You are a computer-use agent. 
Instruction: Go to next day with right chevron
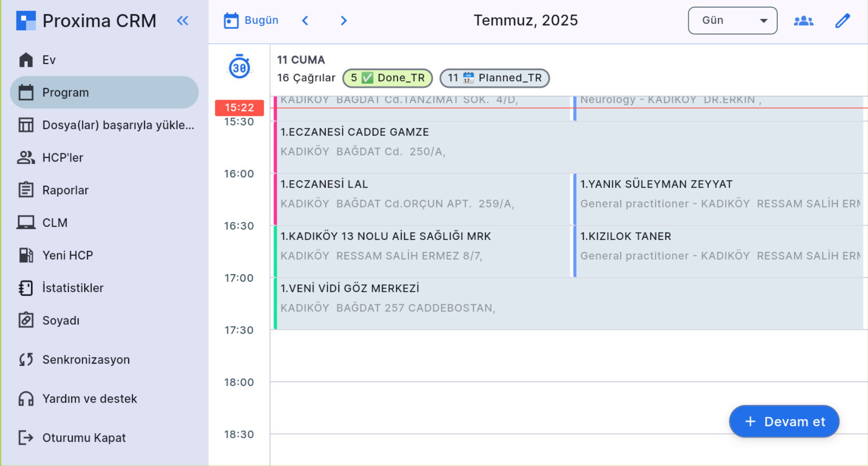tap(343, 20)
